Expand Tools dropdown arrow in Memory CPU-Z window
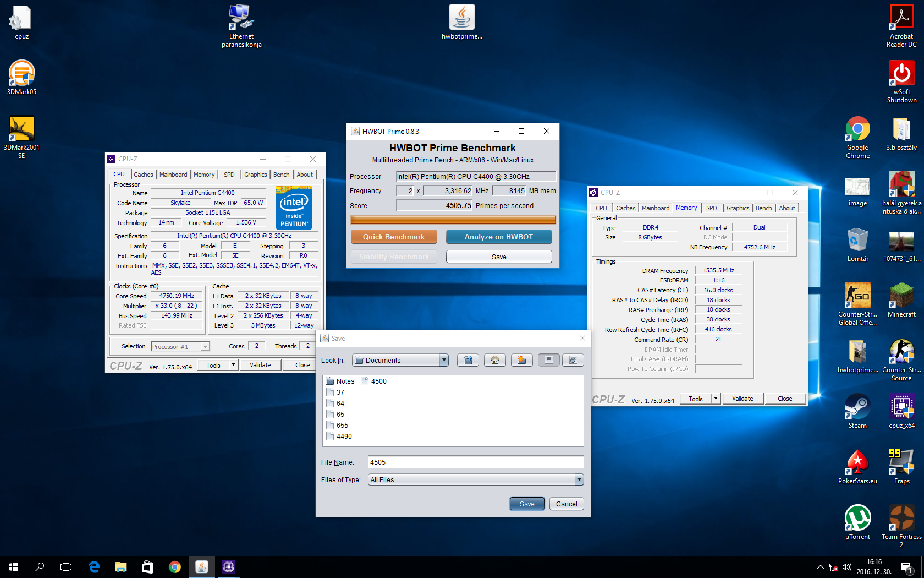Image resolution: width=924 pixels, height=578 pixels. click(x=716, y=399)
